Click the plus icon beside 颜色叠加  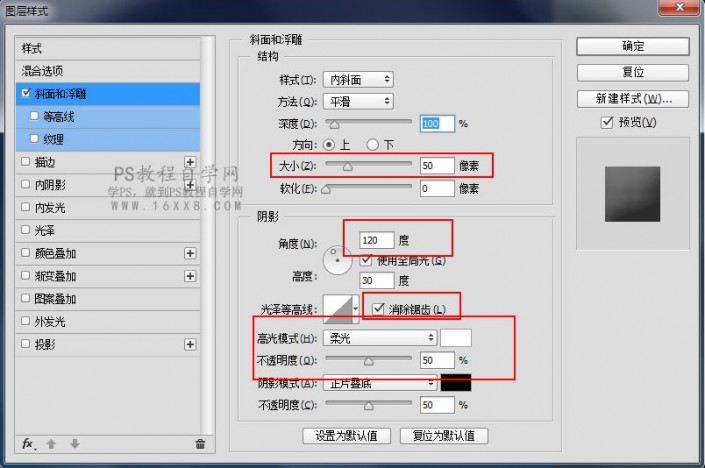pos(190,253)
